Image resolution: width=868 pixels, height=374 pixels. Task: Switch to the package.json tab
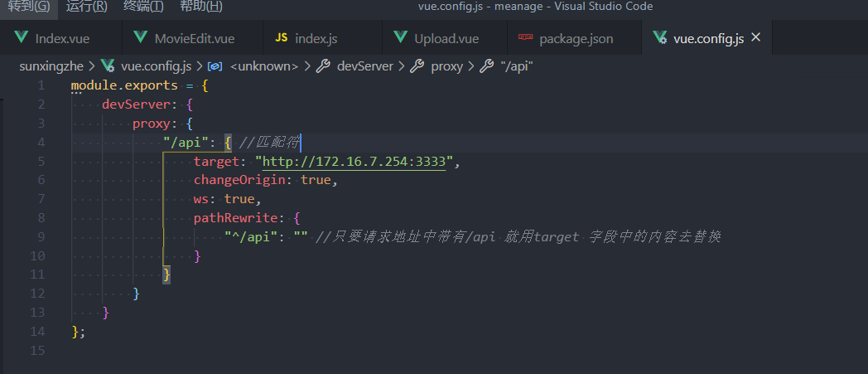(x=574, y=37)
